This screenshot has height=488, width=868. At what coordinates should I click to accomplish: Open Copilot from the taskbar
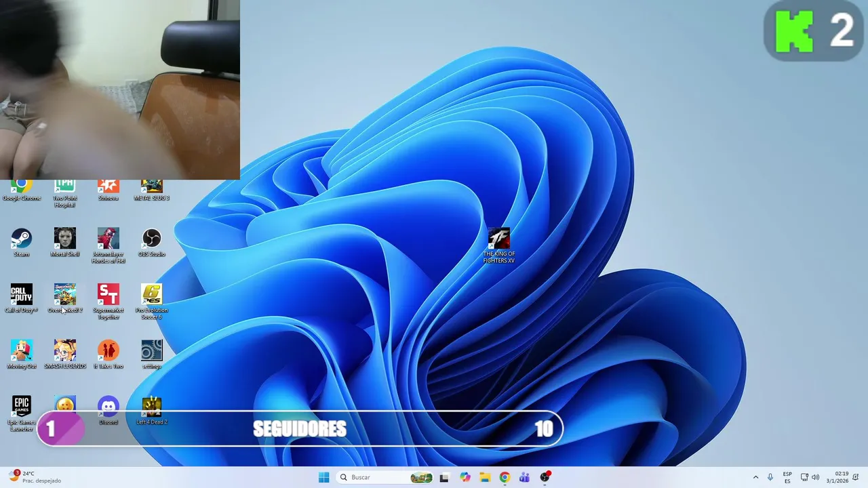(x=465, y=477)
